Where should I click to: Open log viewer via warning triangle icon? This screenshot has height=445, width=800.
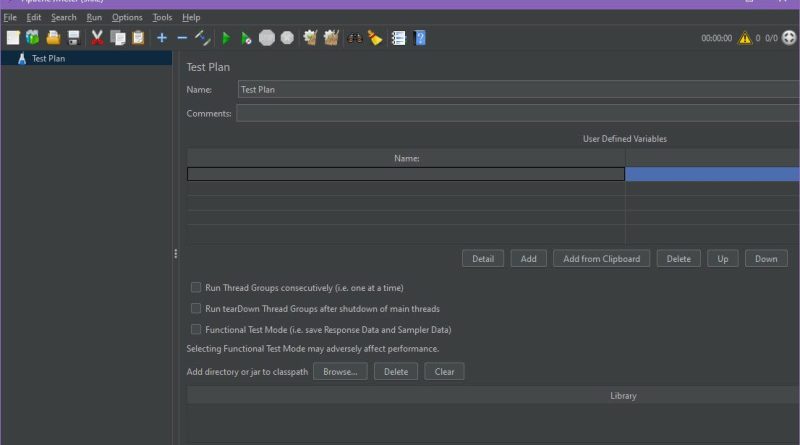point(745,38)
